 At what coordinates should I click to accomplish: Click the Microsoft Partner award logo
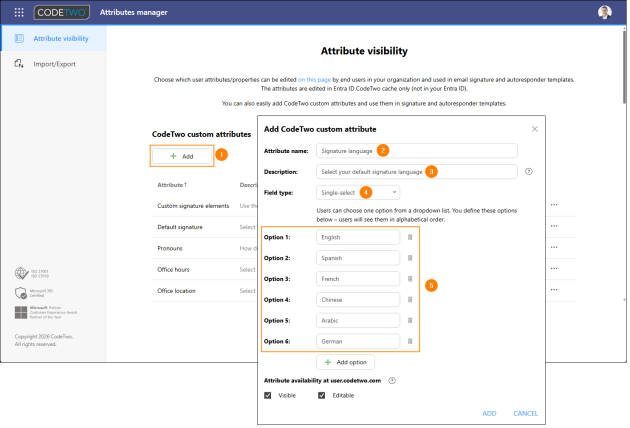pos(21,312)
